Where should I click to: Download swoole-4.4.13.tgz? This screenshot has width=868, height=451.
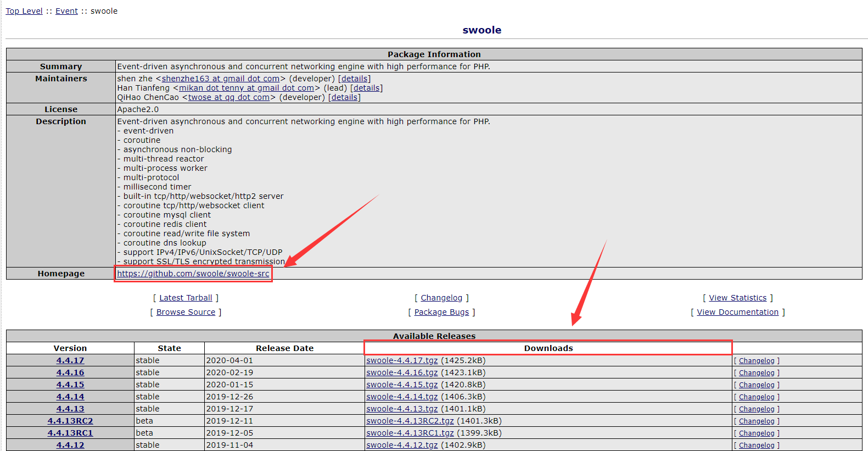(x=402, y=409)
